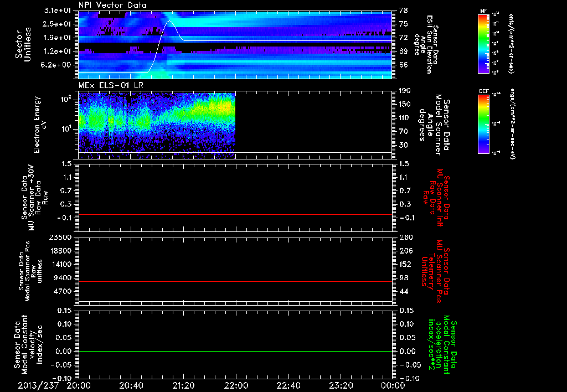Click the 00:00 time tick label
567x392 pixels.
pyautogui.click(x=393, y=385)
